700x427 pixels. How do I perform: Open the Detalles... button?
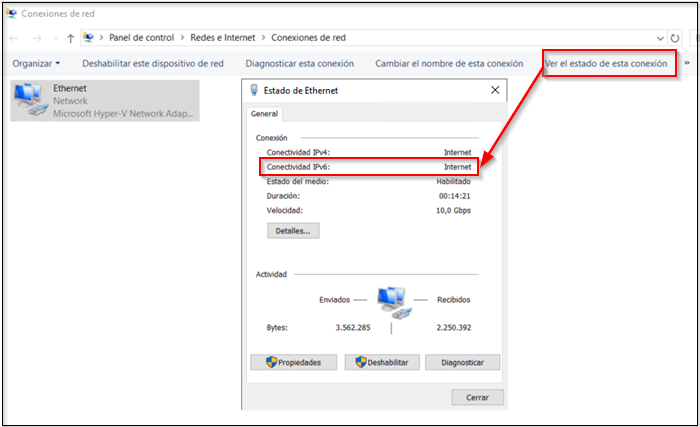[293, 231]
